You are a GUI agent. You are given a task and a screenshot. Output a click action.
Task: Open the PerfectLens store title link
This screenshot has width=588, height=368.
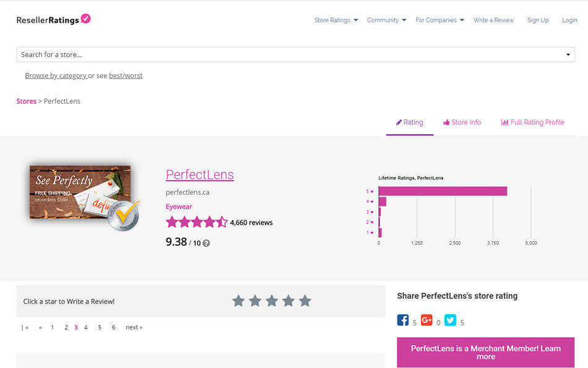point(199,174)
